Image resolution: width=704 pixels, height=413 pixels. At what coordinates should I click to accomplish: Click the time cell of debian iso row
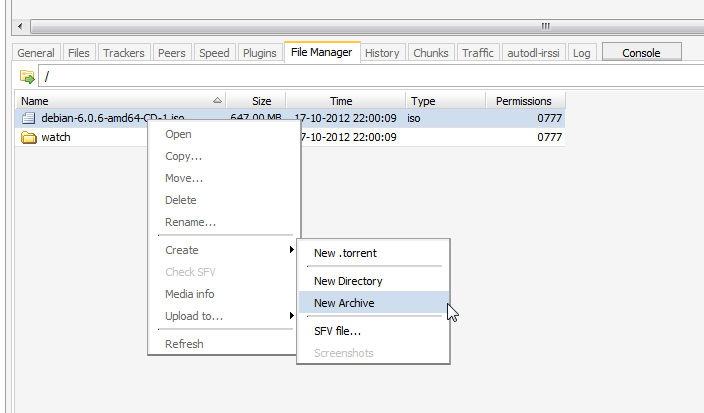pyautogui.click(x=346, y=119)
